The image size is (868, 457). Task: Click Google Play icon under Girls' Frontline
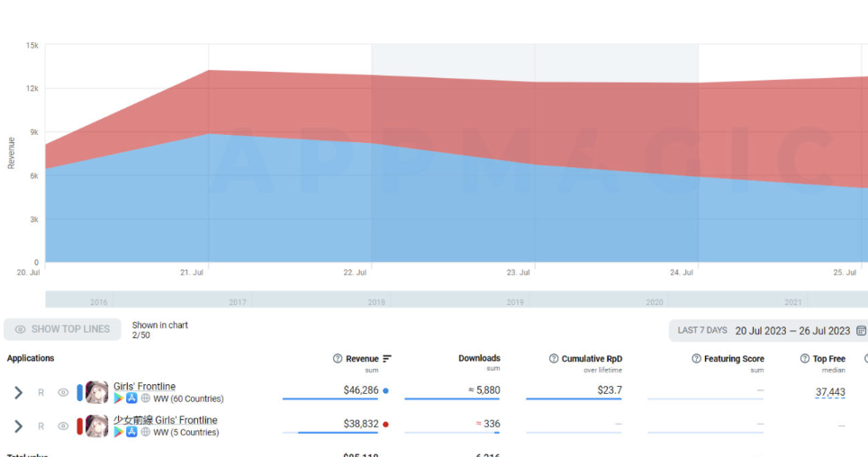[x=119, y=399]
